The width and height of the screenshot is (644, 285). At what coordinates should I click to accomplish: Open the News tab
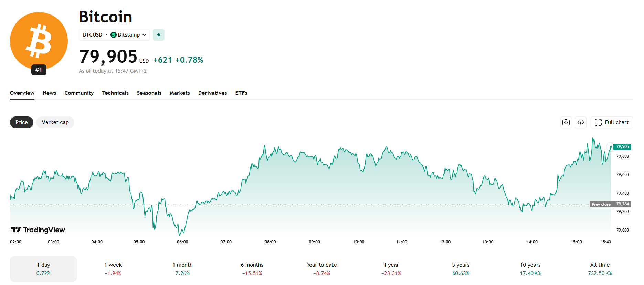(x=50, y=93)
